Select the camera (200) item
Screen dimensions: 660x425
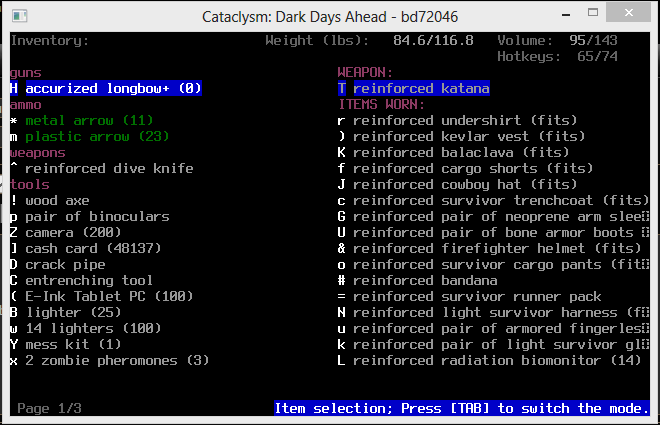click(x=66, y=233)
